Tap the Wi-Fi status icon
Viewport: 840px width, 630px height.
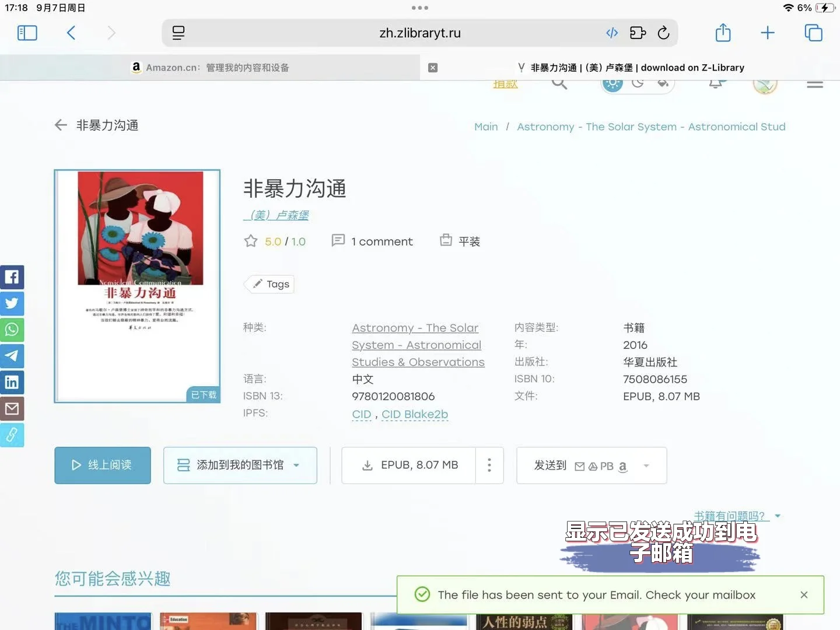coord(788,8)
